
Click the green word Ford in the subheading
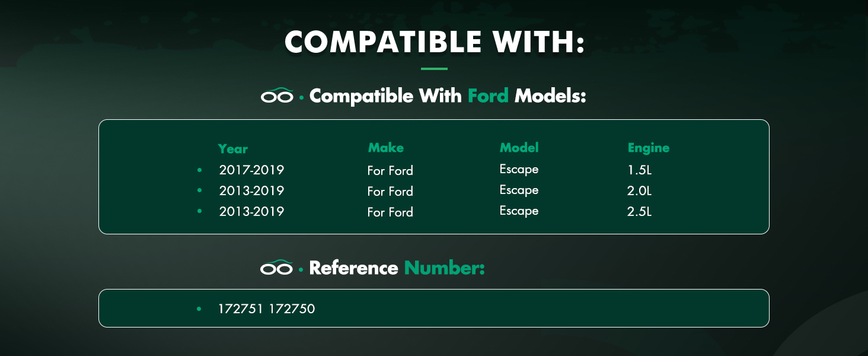[488, 96]
